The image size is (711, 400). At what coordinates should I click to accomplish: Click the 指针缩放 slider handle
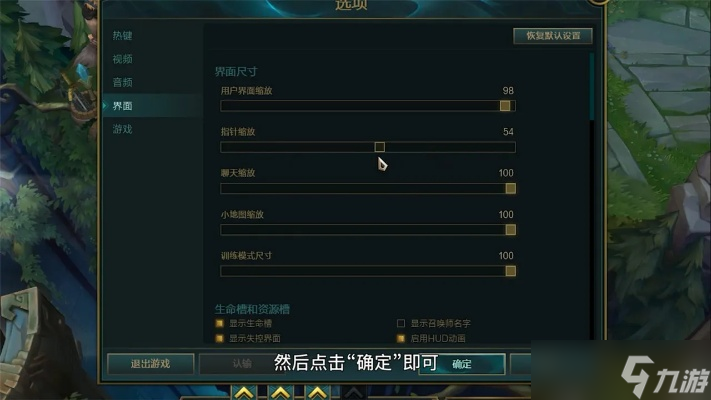[380, 147]
